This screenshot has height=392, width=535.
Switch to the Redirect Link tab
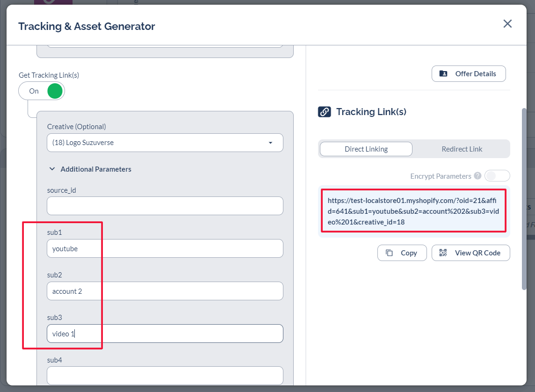(x=462, y=149)
